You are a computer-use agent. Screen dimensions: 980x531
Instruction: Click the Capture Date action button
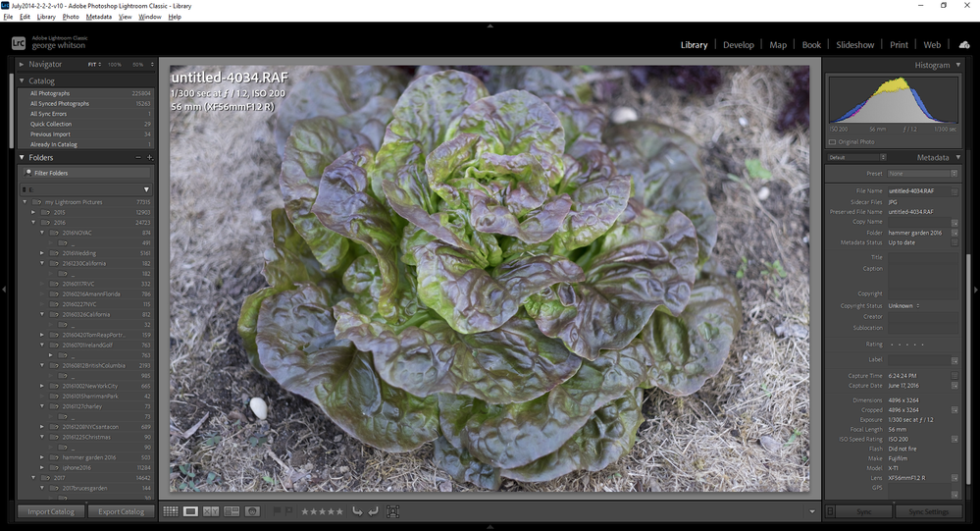(x=954, y=386)
